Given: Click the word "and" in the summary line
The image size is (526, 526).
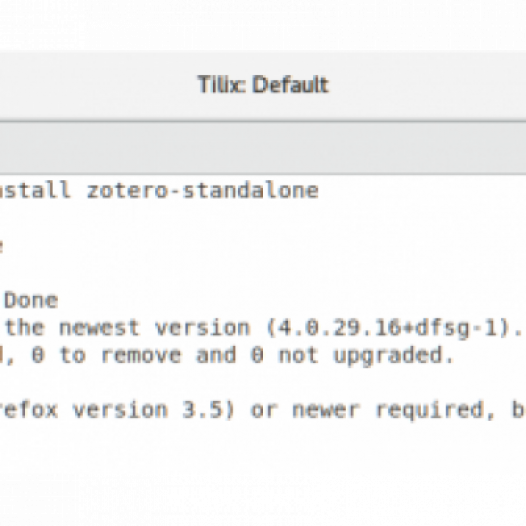Looking at the screenshot, I should pyautogui.click(x=216, y=355).
